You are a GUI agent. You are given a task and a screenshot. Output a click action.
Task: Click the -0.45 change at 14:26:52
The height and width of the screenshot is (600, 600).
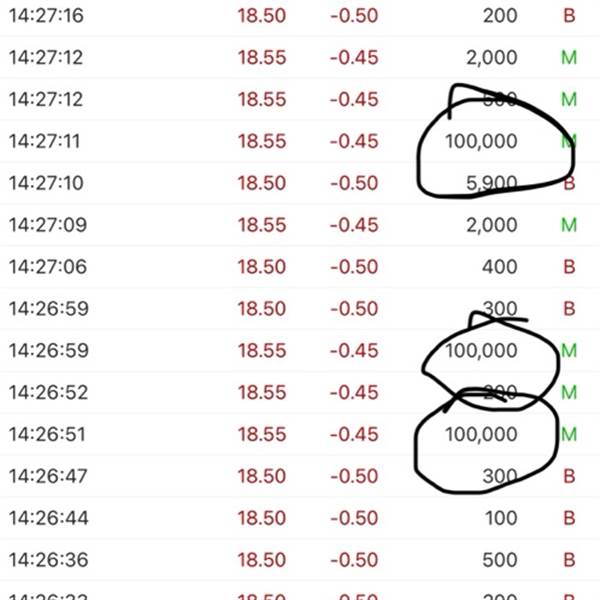point(353,393)
